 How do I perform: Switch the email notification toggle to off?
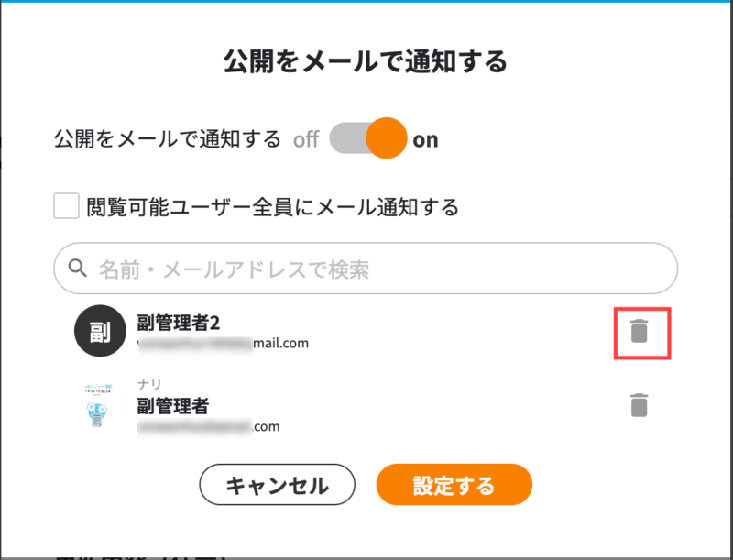tap(366, 138)
